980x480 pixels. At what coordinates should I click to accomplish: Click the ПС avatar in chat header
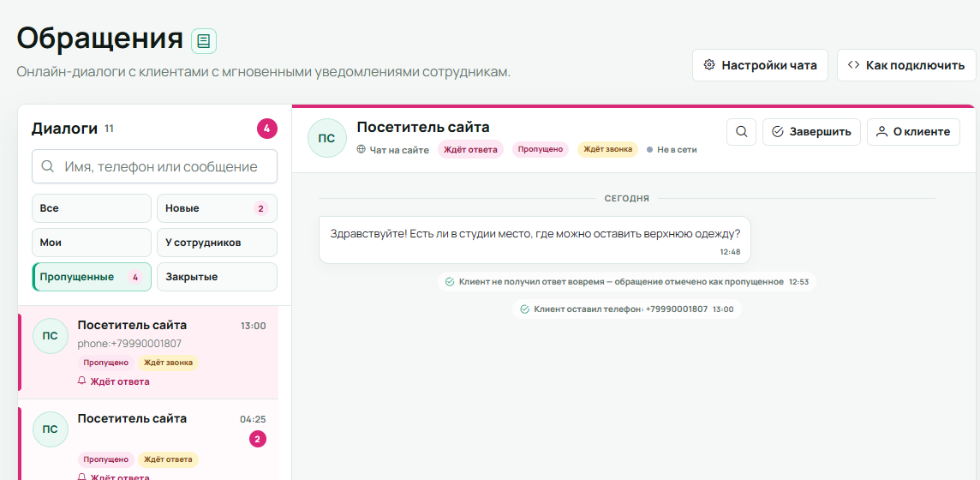tap(327, 138)
